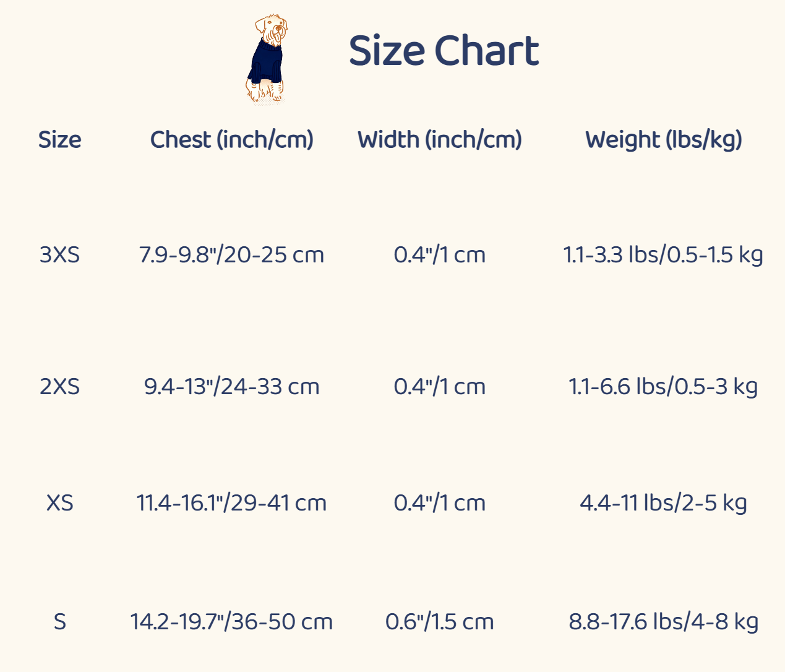785x672 pixels.
Task: Click the S width value 0.6"/1.5 cm
Action: (x=440, y=621)
